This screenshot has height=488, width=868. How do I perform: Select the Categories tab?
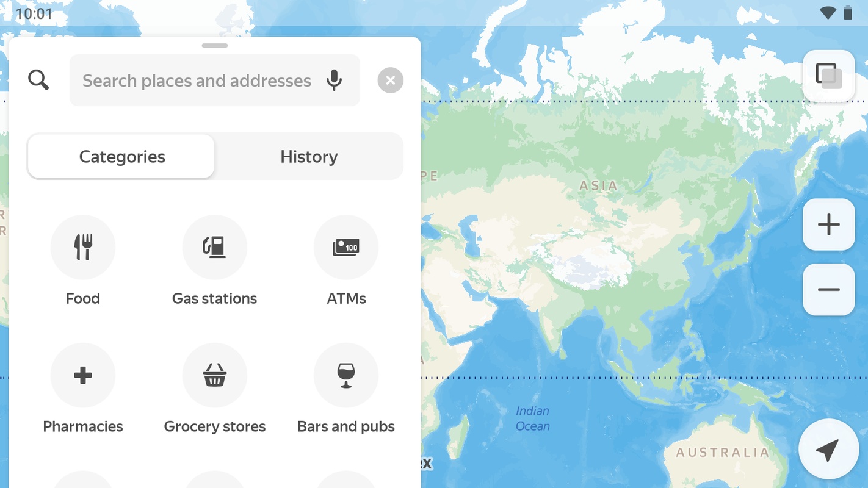click(122, 157)
